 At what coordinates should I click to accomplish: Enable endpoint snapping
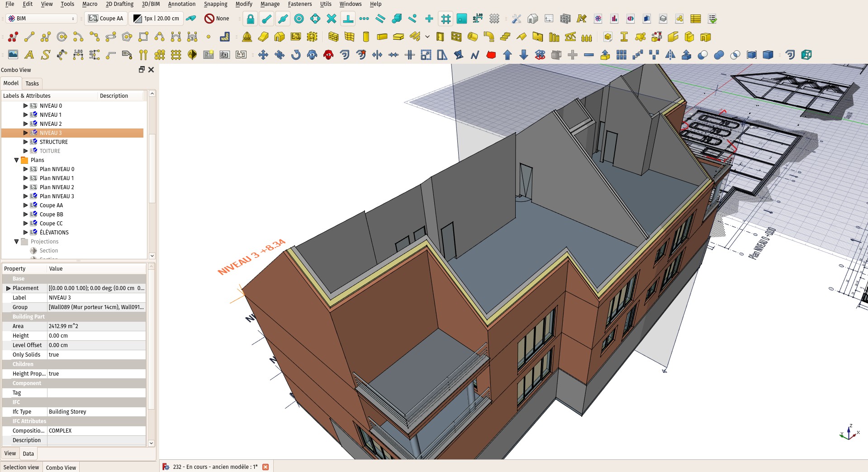click(x=266, y=19)
